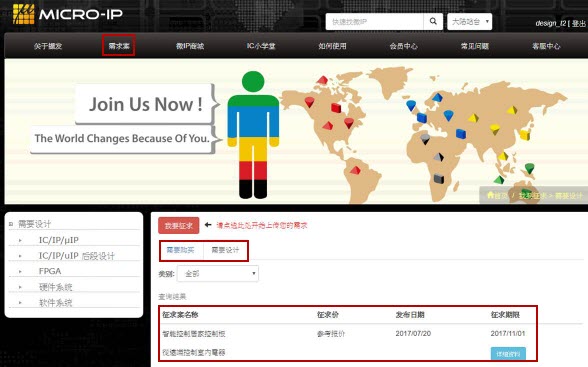This screenshot has width=588, height=367.
Task: Open the 需求案 navigation menu
Action: pos(119,46)
